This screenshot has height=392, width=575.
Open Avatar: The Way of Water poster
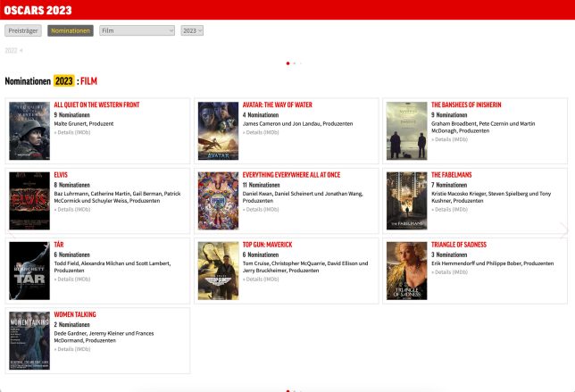(218, 131)
